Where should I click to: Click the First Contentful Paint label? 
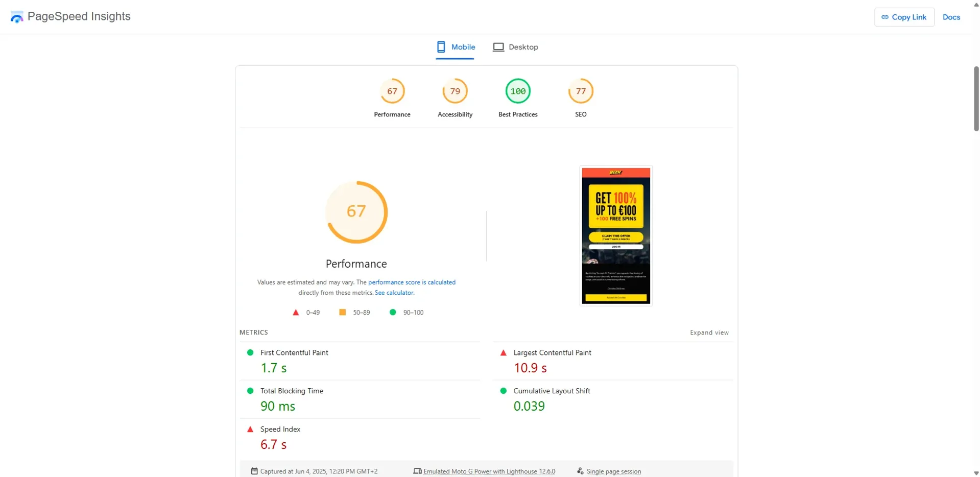coord(294,352)
